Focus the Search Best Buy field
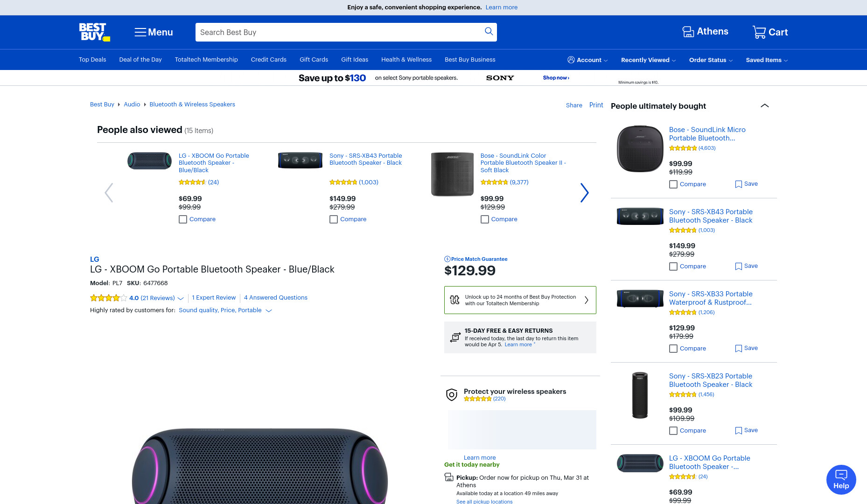This screenshot has width=867, height=504. [x=340, y=32]
